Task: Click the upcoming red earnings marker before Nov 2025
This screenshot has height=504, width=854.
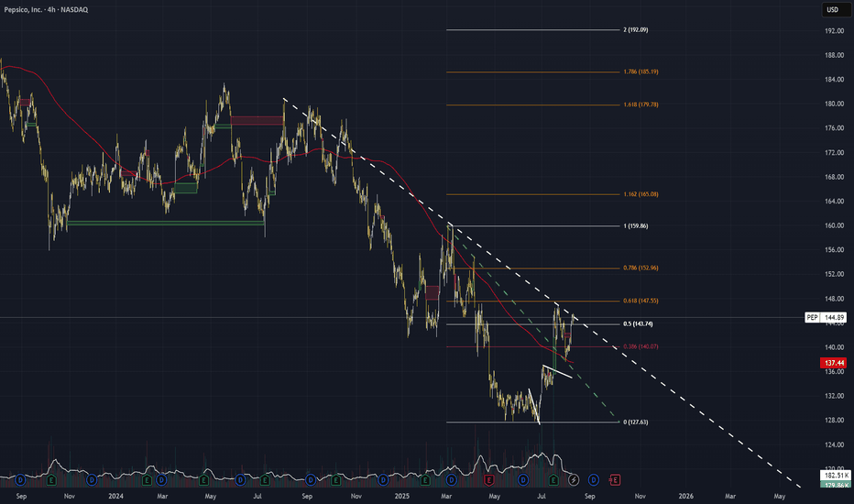Action: [x=615, y=480]
